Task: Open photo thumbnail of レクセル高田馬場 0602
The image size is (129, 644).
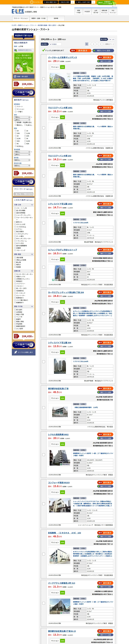Action: pyautogui.click(x=60, y=458)
